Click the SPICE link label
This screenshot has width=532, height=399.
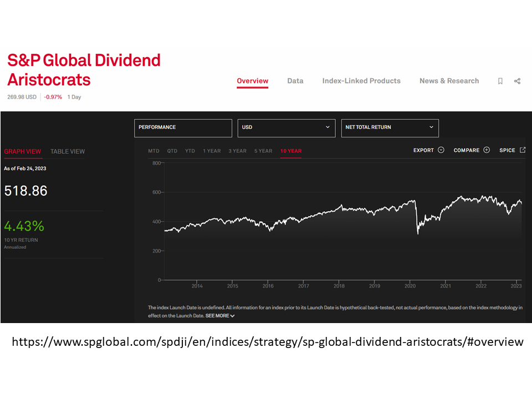point(507,150)
